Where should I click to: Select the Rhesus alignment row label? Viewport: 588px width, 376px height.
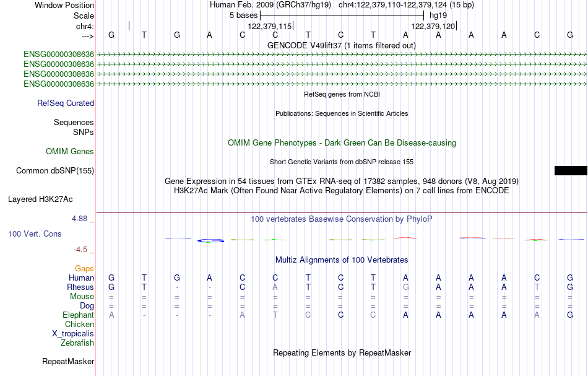[x=80, y=287]
